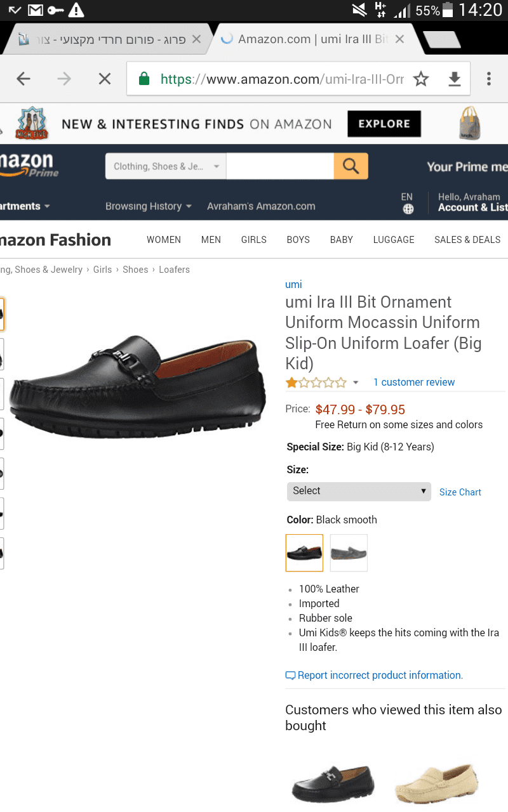Go back with the left arrow
This screenshot has width=508, height=812.
coord(23,79)
